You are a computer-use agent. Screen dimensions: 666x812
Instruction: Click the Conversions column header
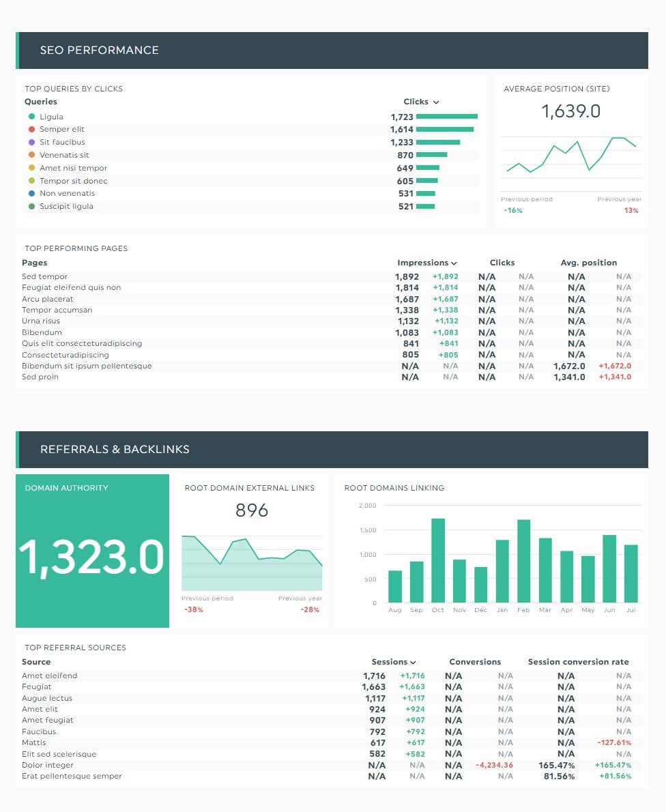coord(475,662)
